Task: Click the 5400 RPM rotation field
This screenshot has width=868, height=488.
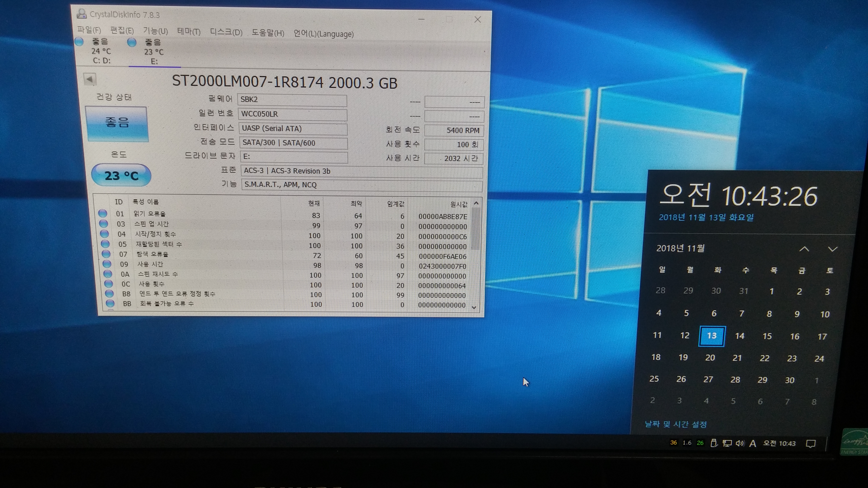Action: click(x=454, y=131)
